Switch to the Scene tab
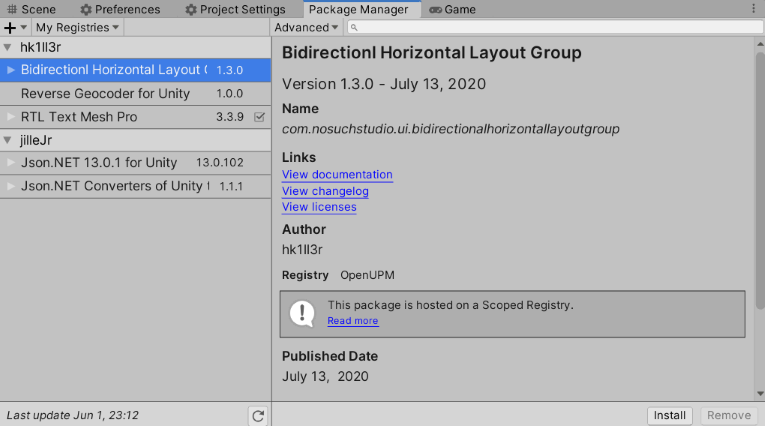This screenshot has height=426, width=765. click(32, 9)
